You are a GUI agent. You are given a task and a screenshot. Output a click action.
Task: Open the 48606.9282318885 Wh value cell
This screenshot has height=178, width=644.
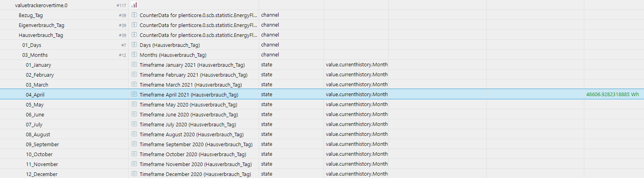pos(612,95)
